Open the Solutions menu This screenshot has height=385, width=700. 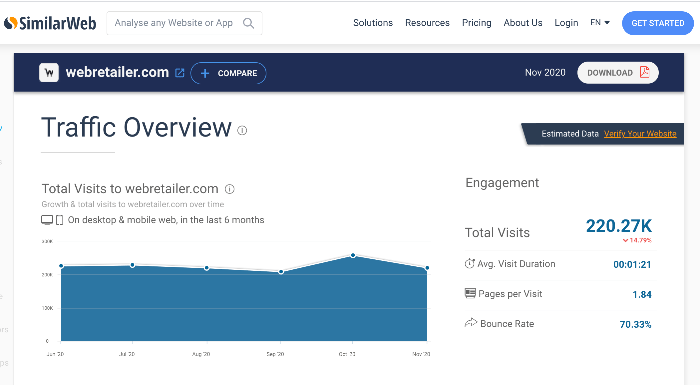pyautogui.click(x=373, y=23)
